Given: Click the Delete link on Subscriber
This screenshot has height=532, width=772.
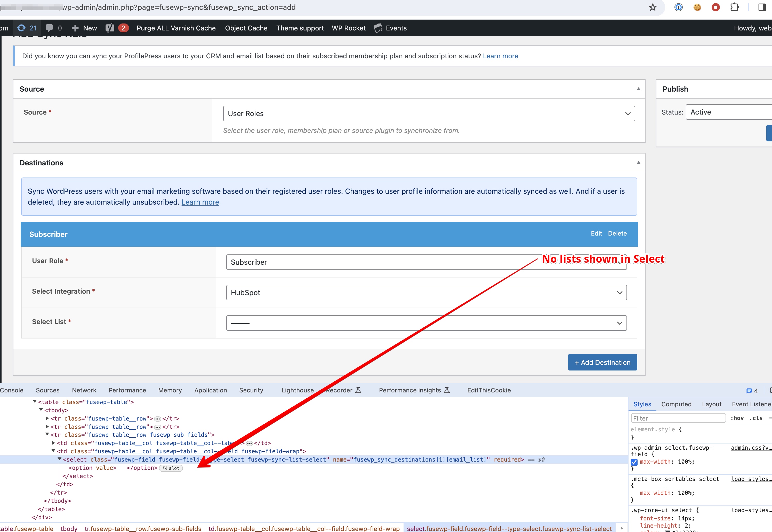Looking at the screenshot, I should coord(617,233).
